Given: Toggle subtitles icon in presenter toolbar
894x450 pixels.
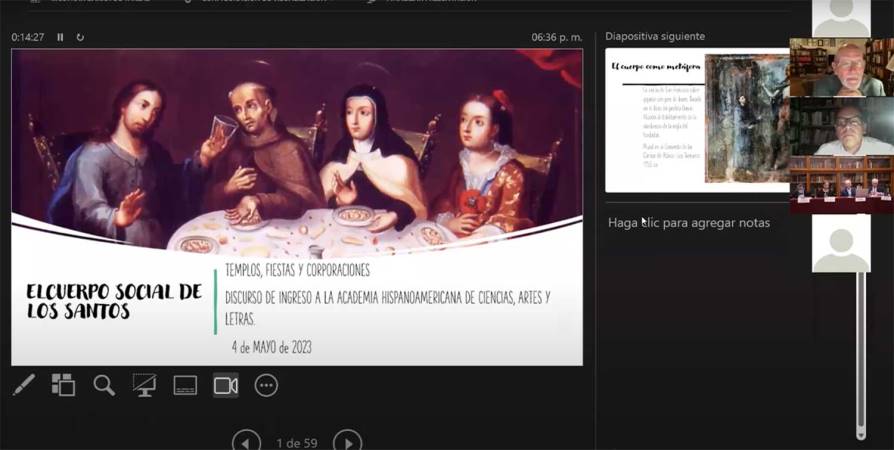Looking at the screenshot, I should tap(185, 386).
